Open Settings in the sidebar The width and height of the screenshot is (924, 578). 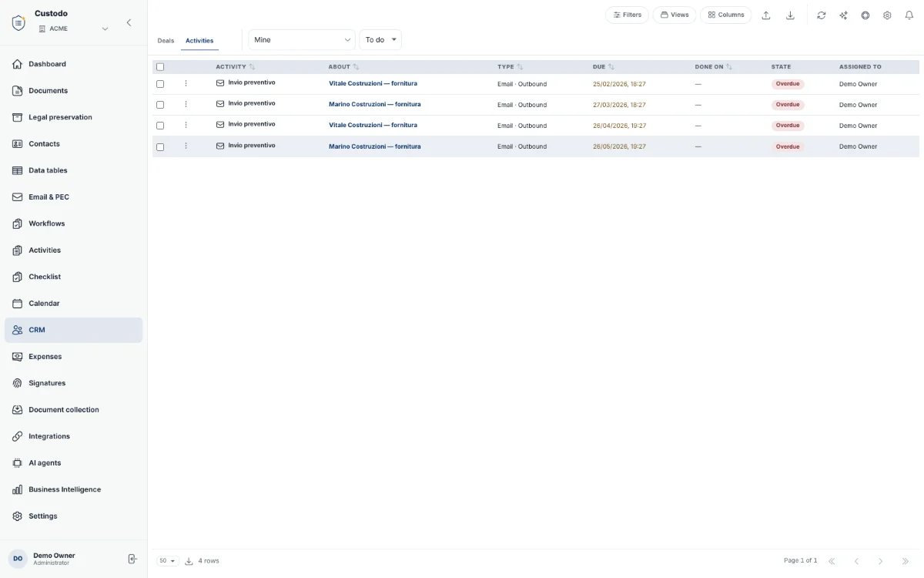tap(73, 516)
